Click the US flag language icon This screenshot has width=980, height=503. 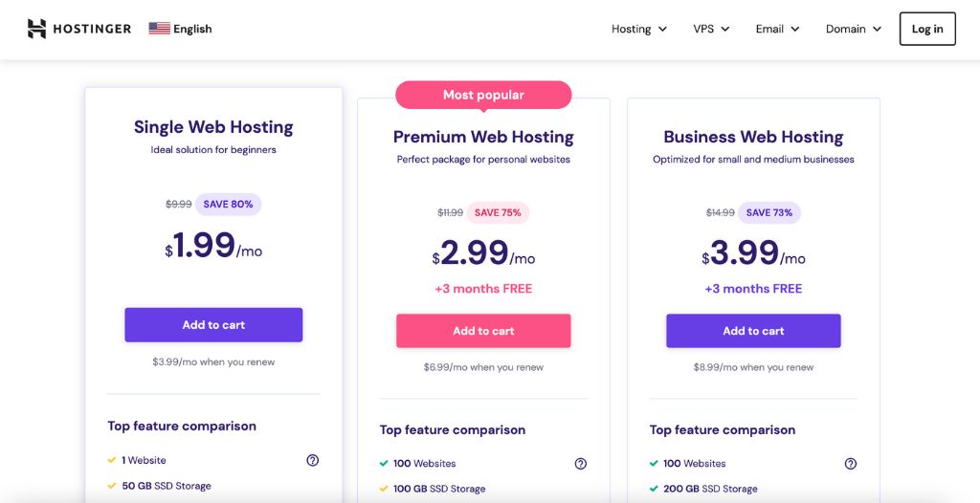coord(159,29)
